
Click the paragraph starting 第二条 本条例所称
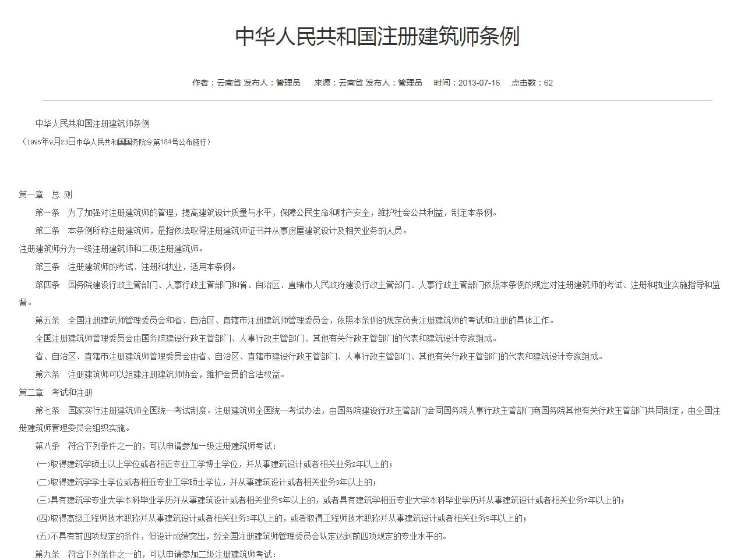(222, 231)
